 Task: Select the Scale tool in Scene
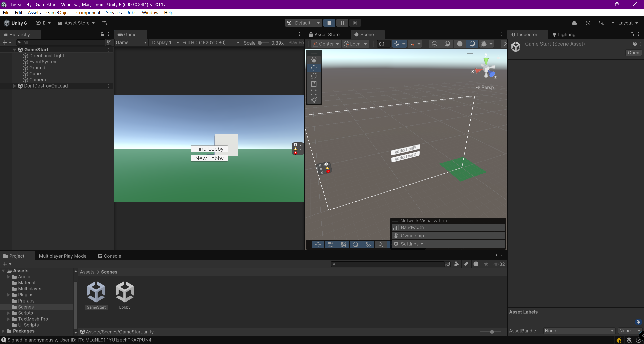pos(314,84)
